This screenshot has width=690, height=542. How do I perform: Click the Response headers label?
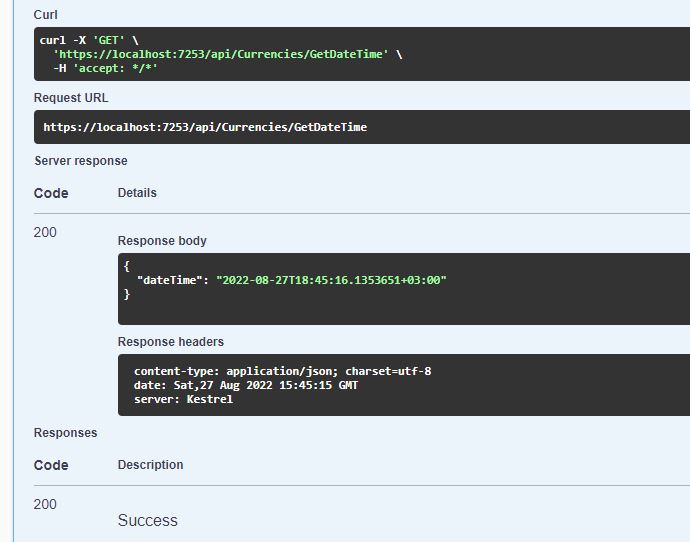171,342
